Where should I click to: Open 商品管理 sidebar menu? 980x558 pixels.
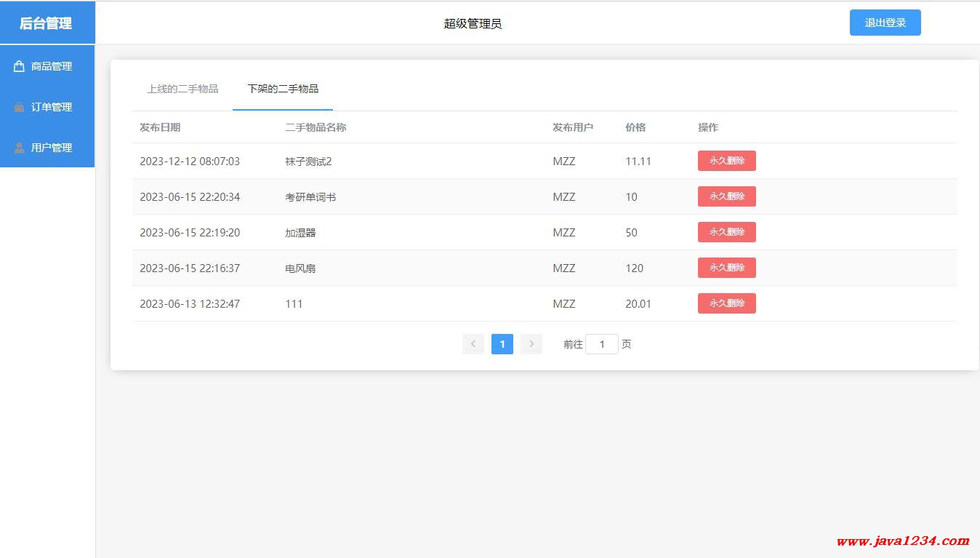[x=47, y=66]
